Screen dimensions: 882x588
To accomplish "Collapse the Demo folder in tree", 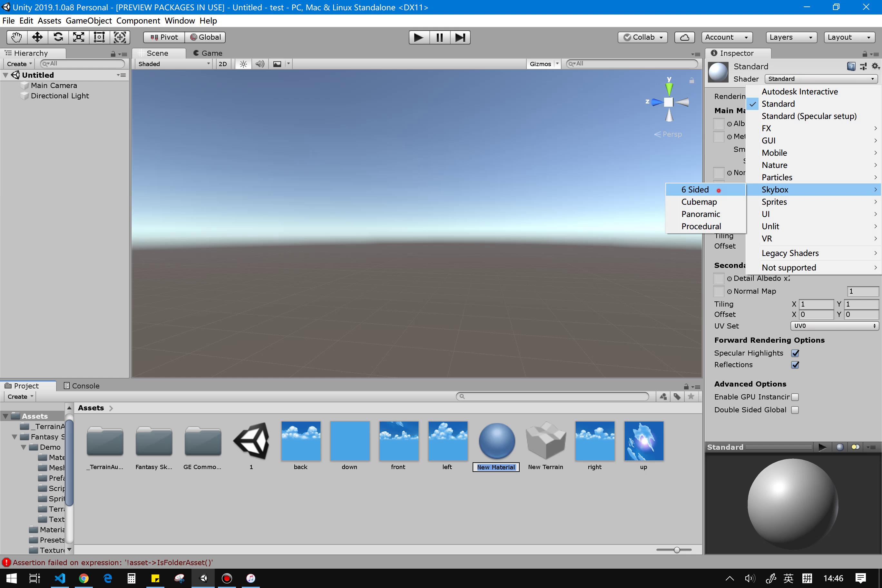I will pyautogui.click(x=24, y=447).
